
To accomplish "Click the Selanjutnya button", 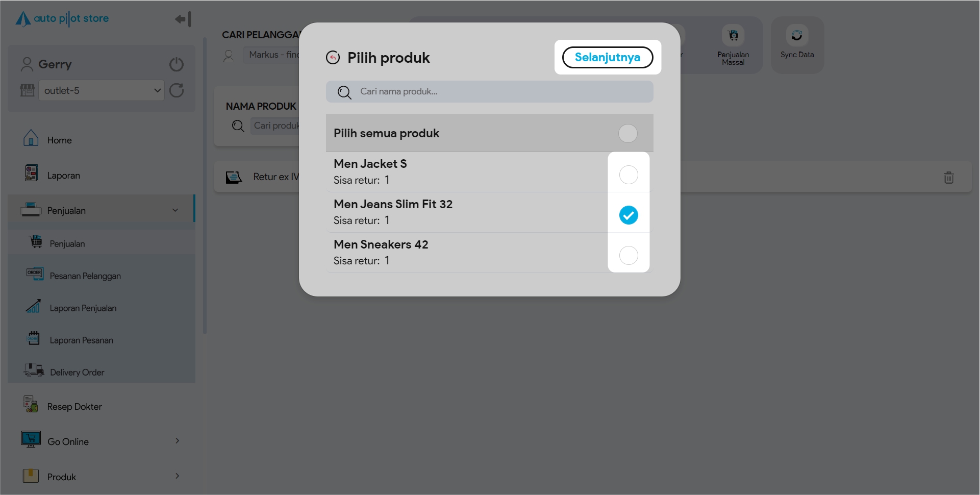I will click(x=607, y=57).
